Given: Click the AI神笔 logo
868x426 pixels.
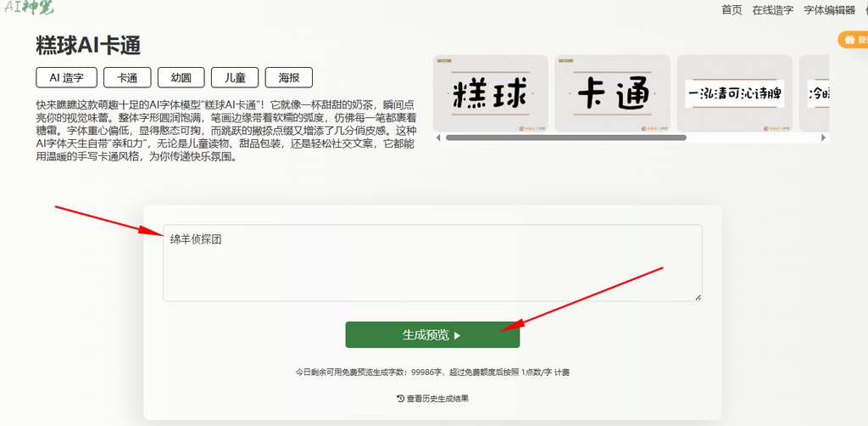Looking at the screenshot, I should [28, 8].
